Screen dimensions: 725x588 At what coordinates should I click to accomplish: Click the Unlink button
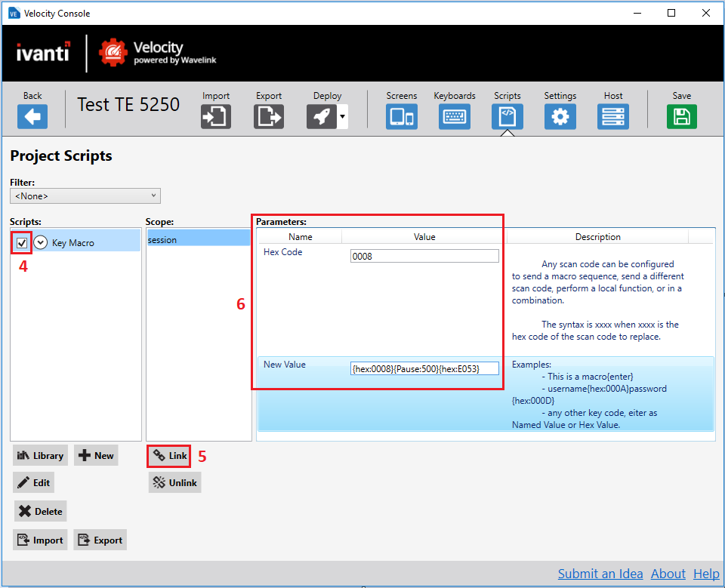coord(174,482)
